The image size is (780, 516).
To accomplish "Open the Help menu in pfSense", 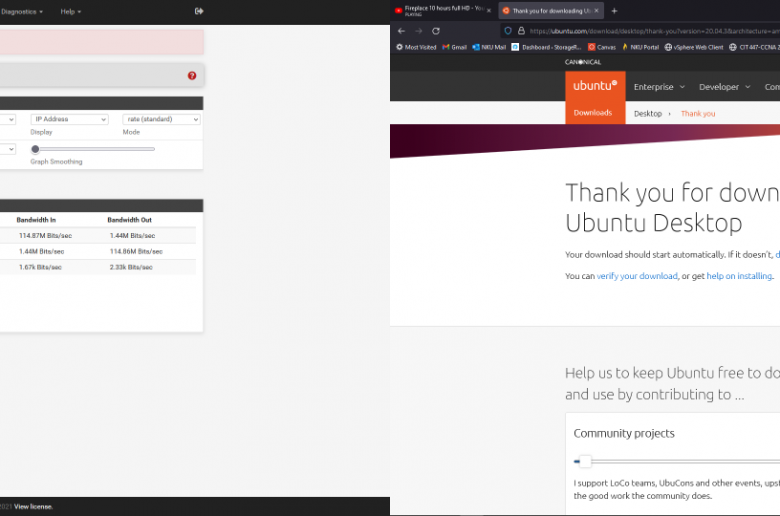I will click(71, 11).
